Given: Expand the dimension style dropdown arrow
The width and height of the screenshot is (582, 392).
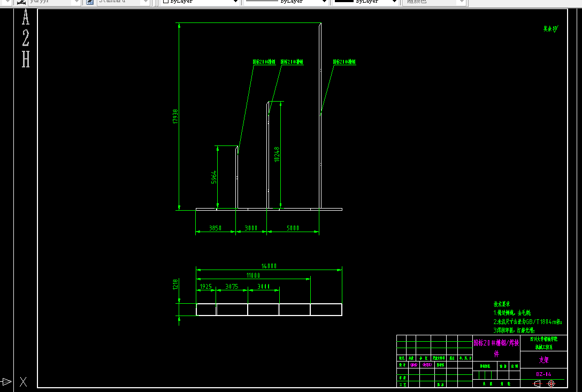Looking at the screenshot, I should [x=76, y=2].
